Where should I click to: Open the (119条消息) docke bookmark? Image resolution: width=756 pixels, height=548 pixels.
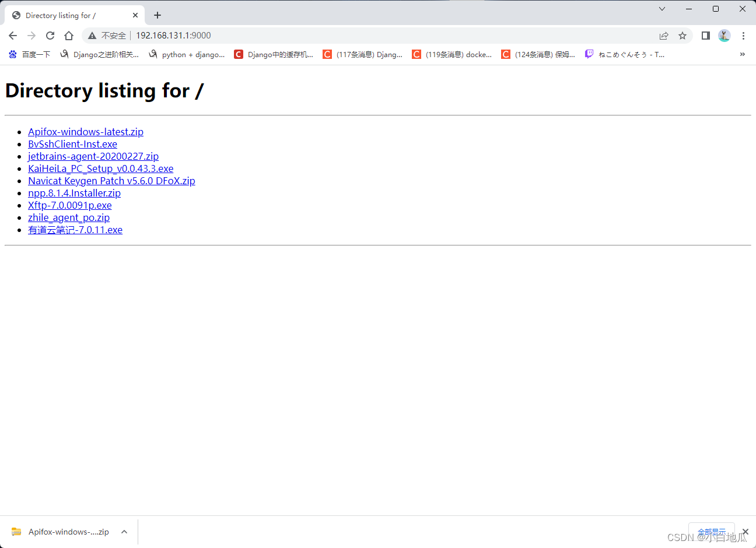coord(452,54)
